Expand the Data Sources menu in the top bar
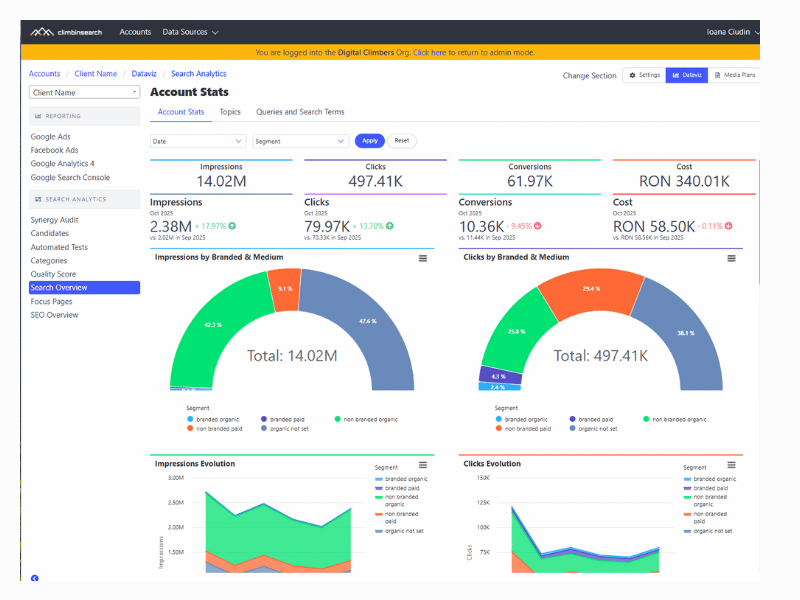This screenshot has height=600, width=800. pos(190,31)
